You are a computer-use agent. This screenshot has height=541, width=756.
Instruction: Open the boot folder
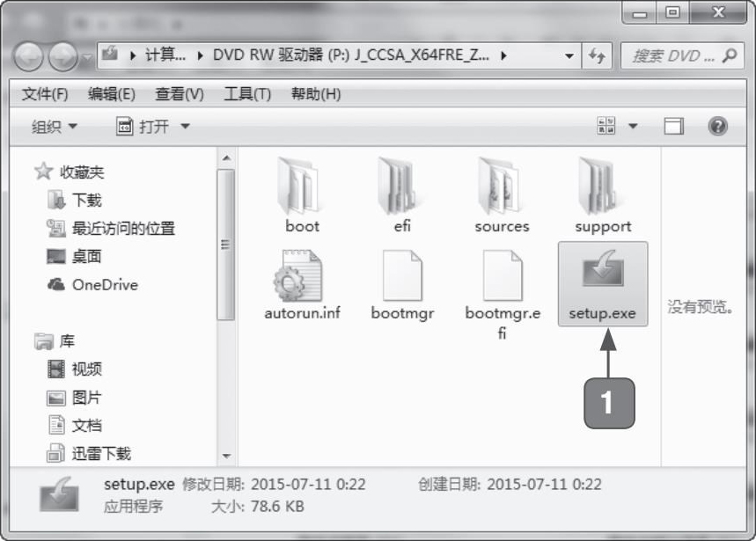click(301, 195)
